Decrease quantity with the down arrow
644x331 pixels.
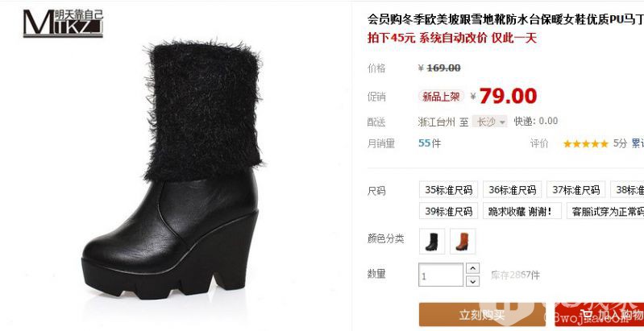click(473, 281)
